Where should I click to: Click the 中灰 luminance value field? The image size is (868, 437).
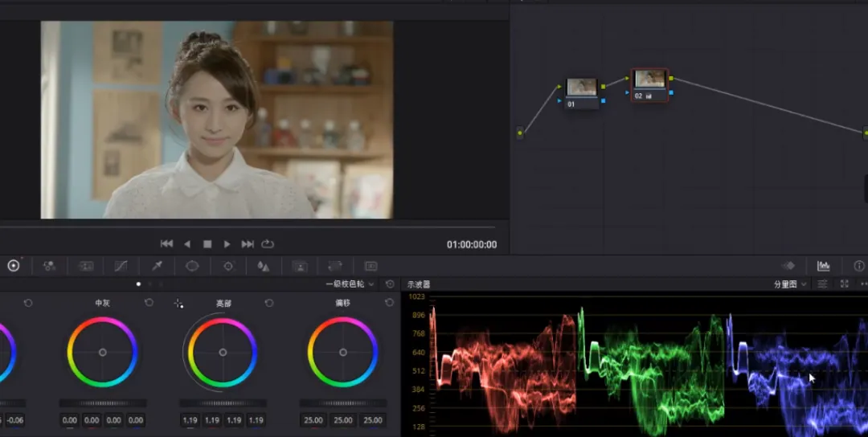coord(70,420)
